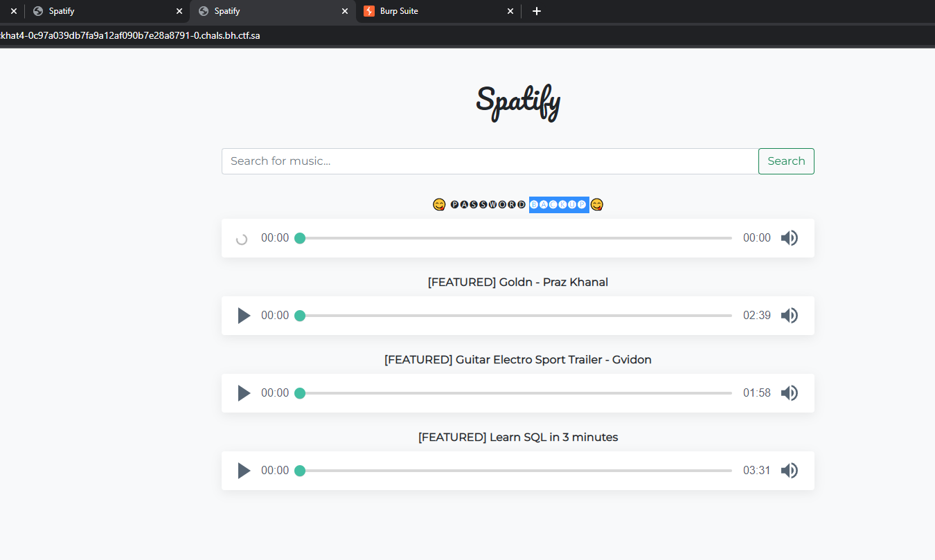This screenshot has height=560, width=935.
Task: Click loading spinner of Password Backup player
Action: (x=242, y=240)
